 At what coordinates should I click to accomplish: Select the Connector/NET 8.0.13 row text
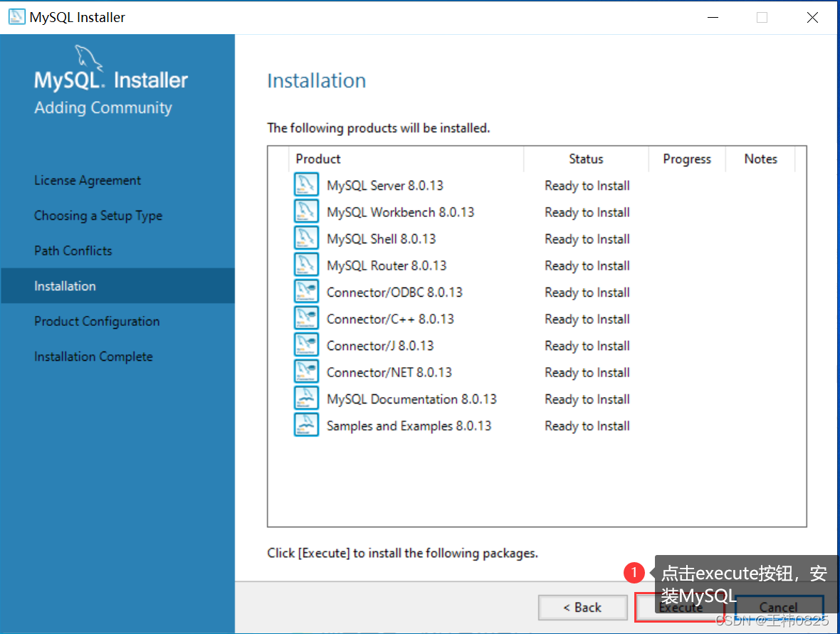click(389, 373)
